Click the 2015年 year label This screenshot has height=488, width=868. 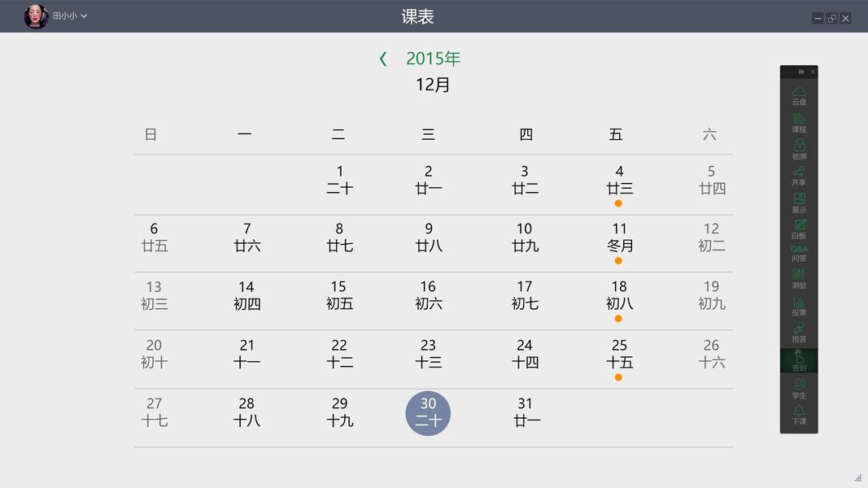[x=434, y=59]
